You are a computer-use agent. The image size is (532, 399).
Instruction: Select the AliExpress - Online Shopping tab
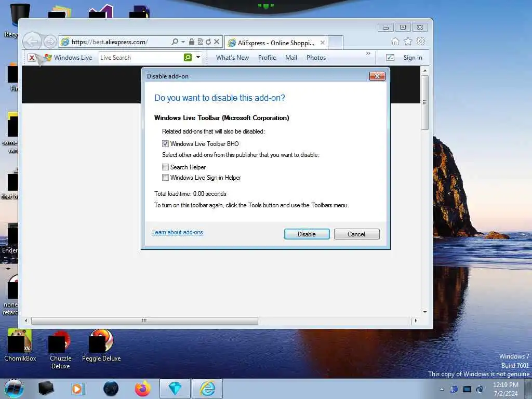[276, 43]
